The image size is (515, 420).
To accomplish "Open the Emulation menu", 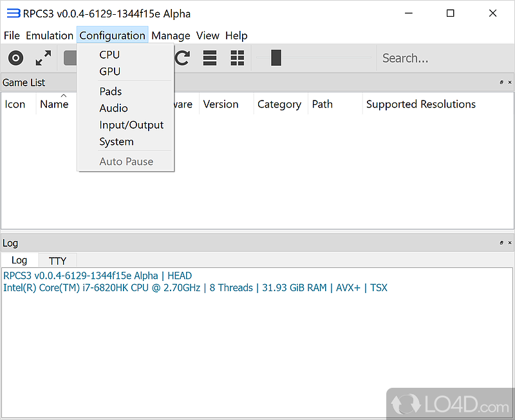I will click(x=50, y=35).
